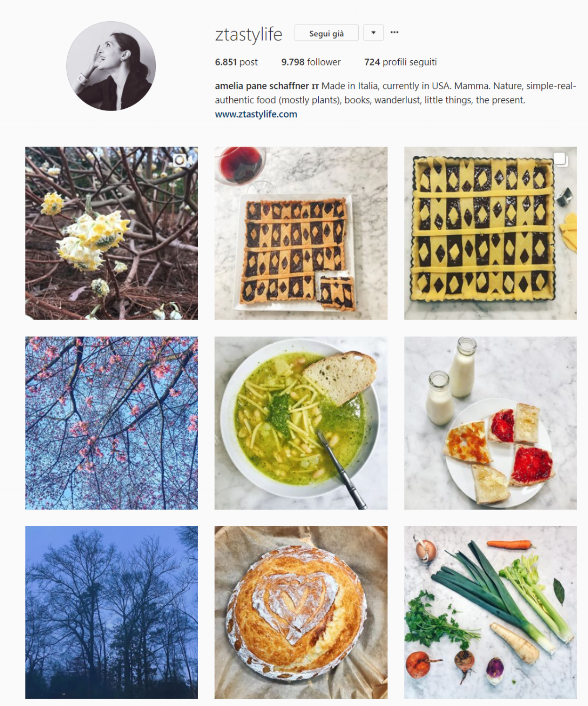Viewport: 588px width, 706px height.
Task: Open the leeks and vegetables flat-lay photo
Action: pyautogui.click(x=490, y=612)
